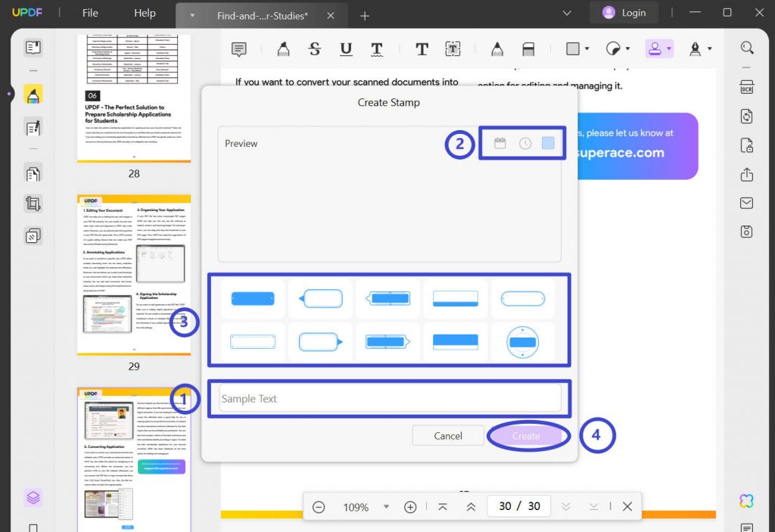Expand the stamp tool options
The width and height of the screenshot is (775, 532).
click(669, 48)
